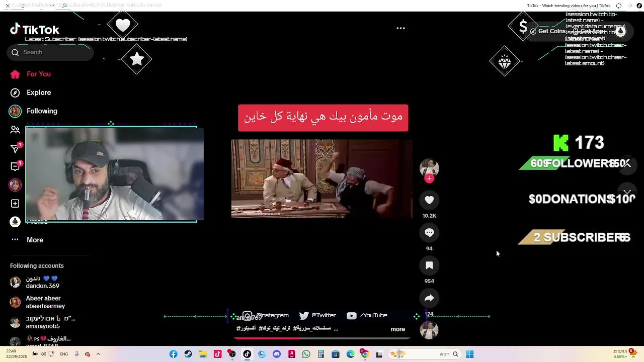
Task: Click the Upload plus icon
Action: pos(15,204)
